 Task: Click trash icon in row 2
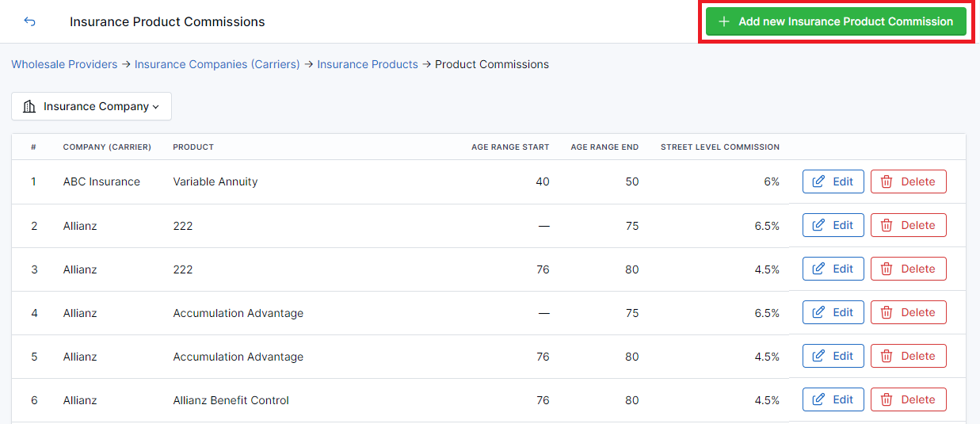coord(887,225)
